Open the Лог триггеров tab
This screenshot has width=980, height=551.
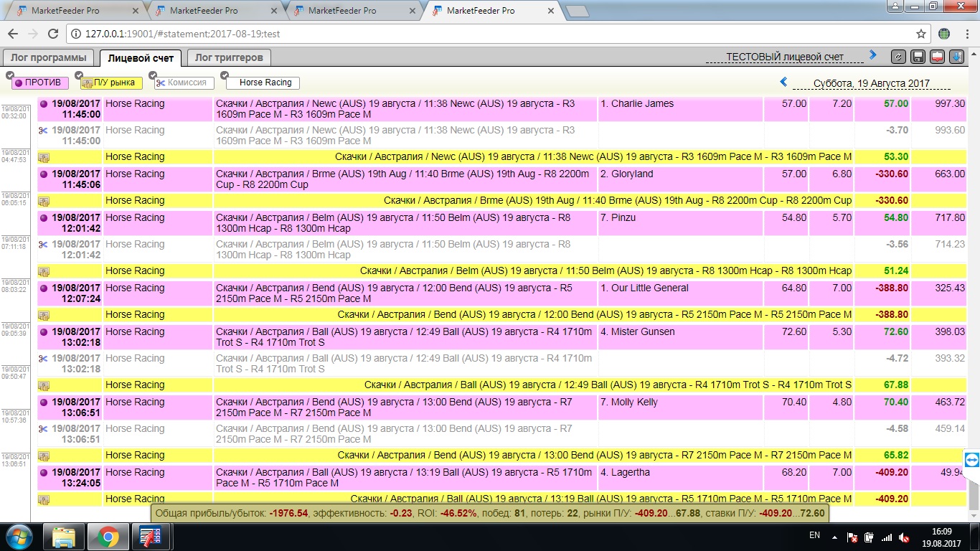(229, 57)
